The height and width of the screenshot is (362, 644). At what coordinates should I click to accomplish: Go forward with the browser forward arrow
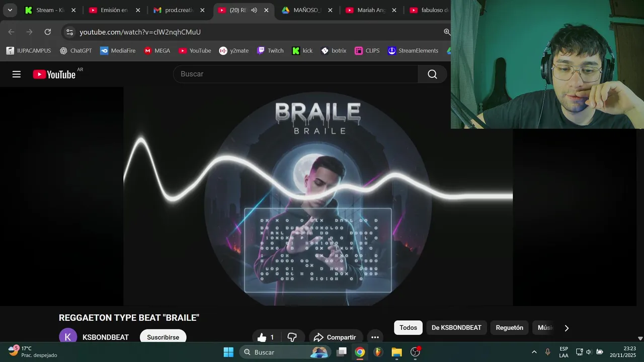coord(29,32)
